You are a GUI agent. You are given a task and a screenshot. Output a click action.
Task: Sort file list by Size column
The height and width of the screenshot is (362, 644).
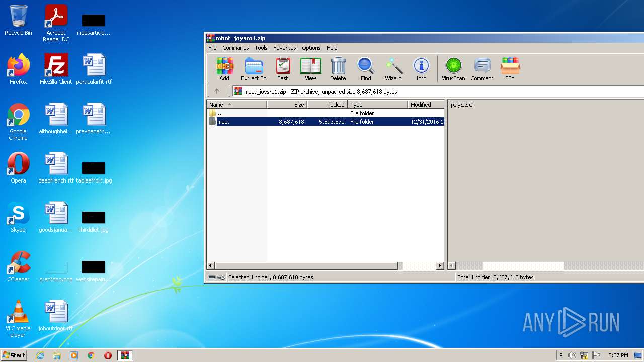287,105
